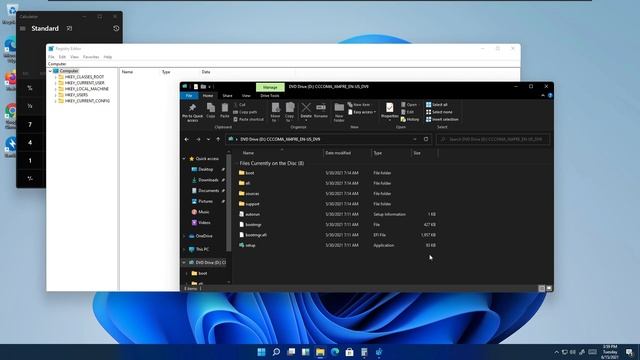Viewport: 640px width, 360px height.
Task: Open the address bar history dropdown
Action: 415,139
